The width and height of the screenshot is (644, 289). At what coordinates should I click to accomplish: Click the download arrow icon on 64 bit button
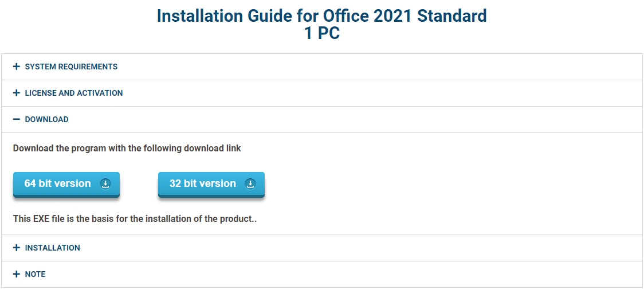(105, 184)
